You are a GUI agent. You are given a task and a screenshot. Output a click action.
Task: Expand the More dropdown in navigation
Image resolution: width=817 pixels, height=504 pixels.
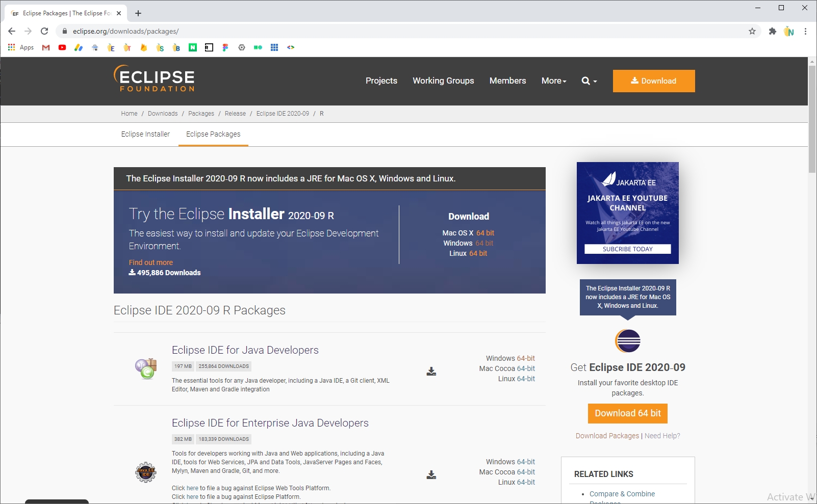tap(554, 81)
